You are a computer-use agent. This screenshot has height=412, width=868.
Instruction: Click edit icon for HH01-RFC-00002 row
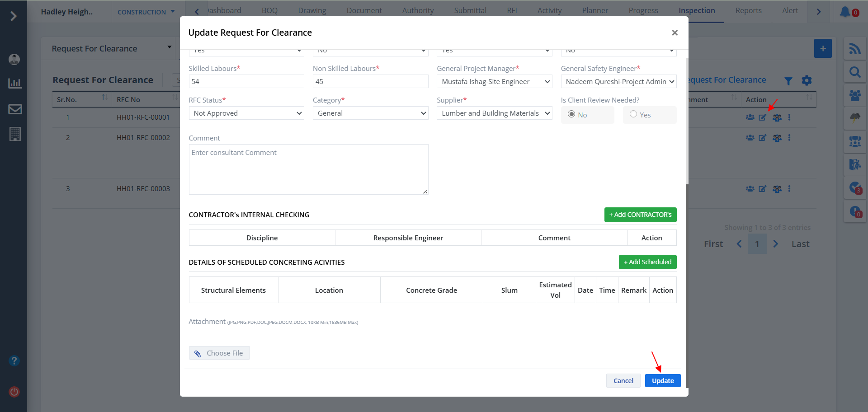coord(762,138)
